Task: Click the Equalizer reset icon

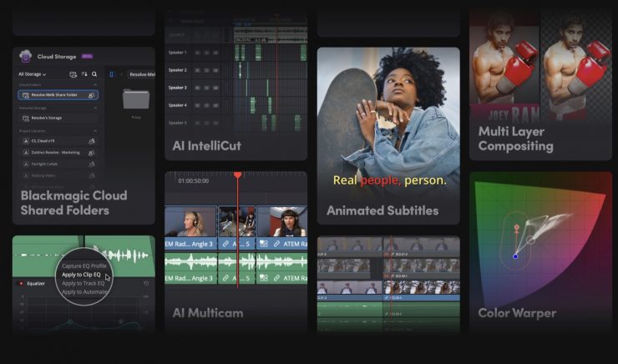Action: coord(147,283)
